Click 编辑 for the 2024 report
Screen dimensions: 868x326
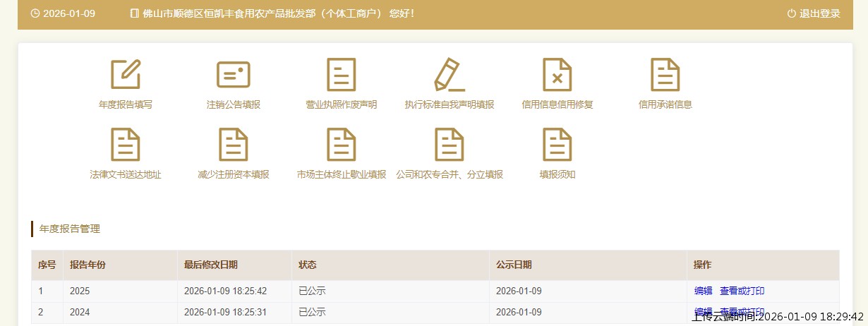(704, 312)
